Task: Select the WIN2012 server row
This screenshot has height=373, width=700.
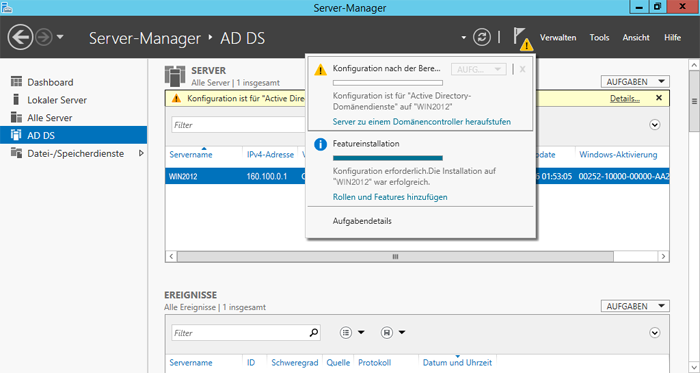Action: 417,176
